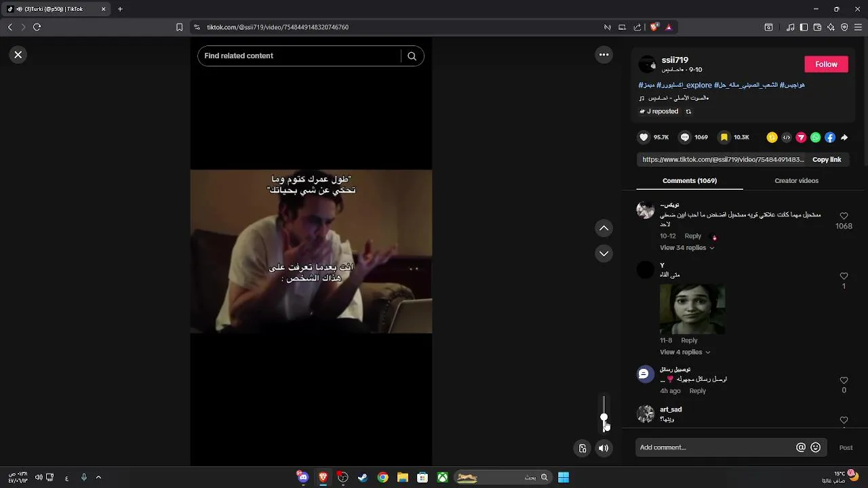Open Google Chrome from the taskbar

tap(382, 477)
